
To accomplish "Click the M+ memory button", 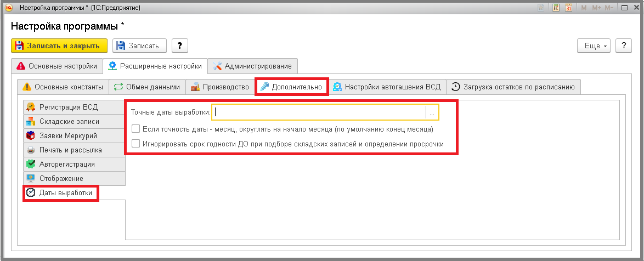I will pos(596,7).
